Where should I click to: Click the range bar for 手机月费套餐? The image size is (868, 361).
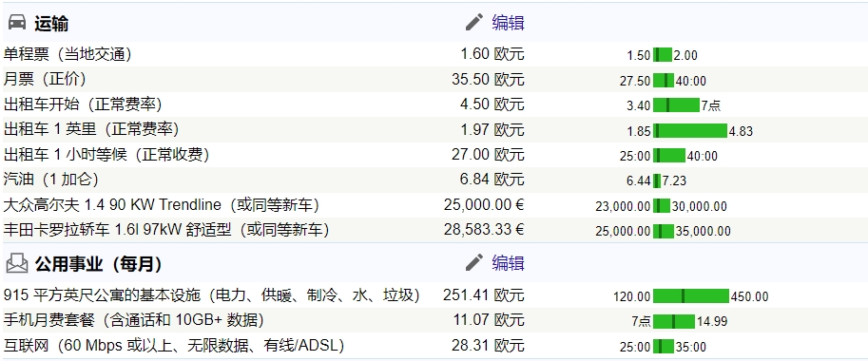pos(674,321)
